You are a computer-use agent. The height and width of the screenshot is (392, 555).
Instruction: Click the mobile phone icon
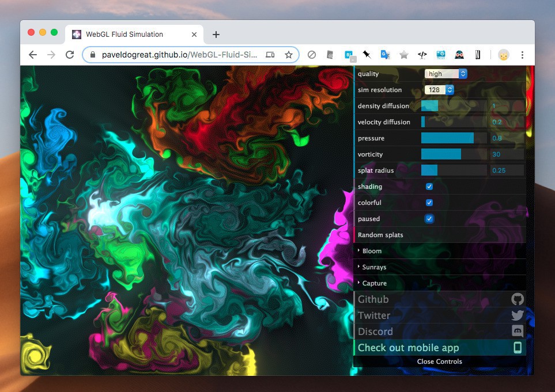click(x=518, y=348)
